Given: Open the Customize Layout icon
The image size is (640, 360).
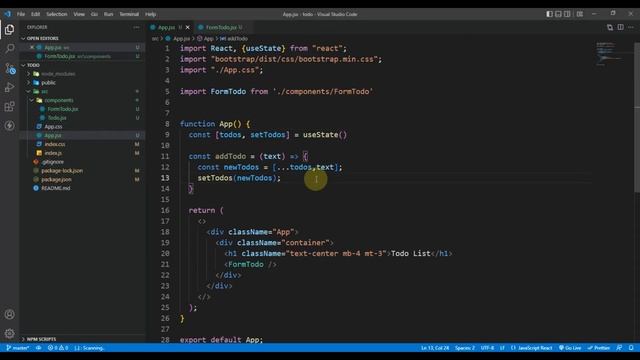Looking at the screenshot, I should [580, 14].
